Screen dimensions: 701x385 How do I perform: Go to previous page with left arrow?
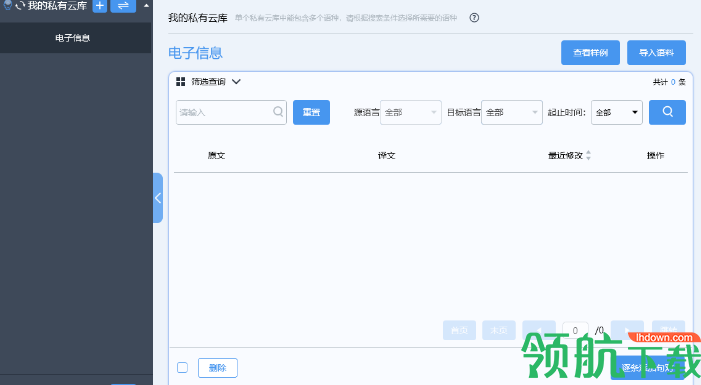click(539, 329)
